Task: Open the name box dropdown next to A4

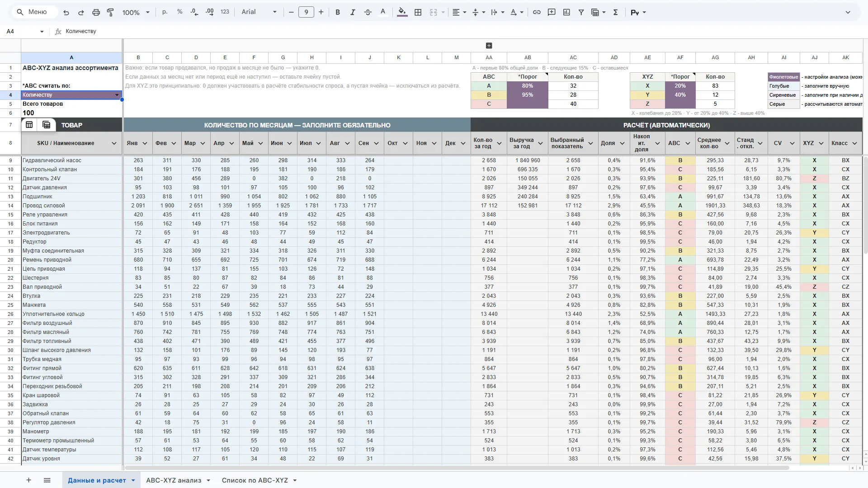Action: [42, 31]
